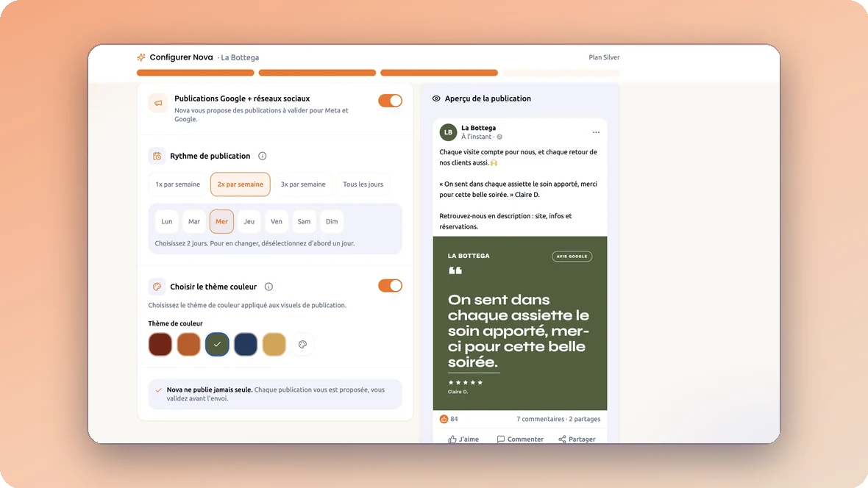Select the 1x par semaine frequency
This screenshot has height=488, width=868.
[x=178, y=184]
